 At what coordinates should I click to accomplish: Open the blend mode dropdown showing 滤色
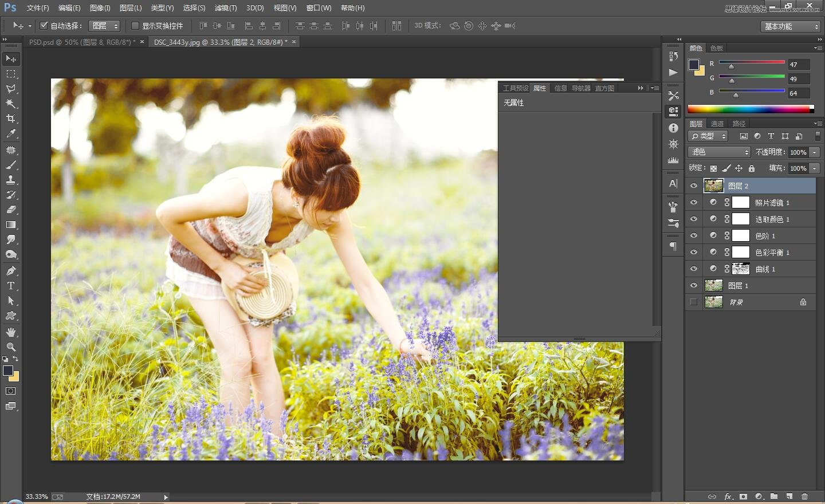click(x=718, y=152)
